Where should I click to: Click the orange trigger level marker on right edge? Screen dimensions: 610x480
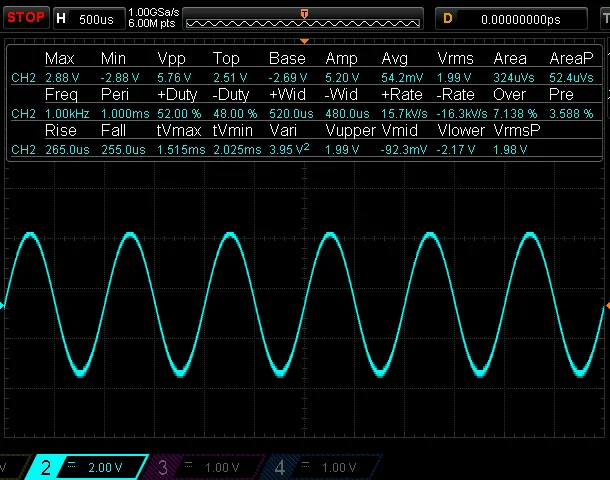(605, 305)
